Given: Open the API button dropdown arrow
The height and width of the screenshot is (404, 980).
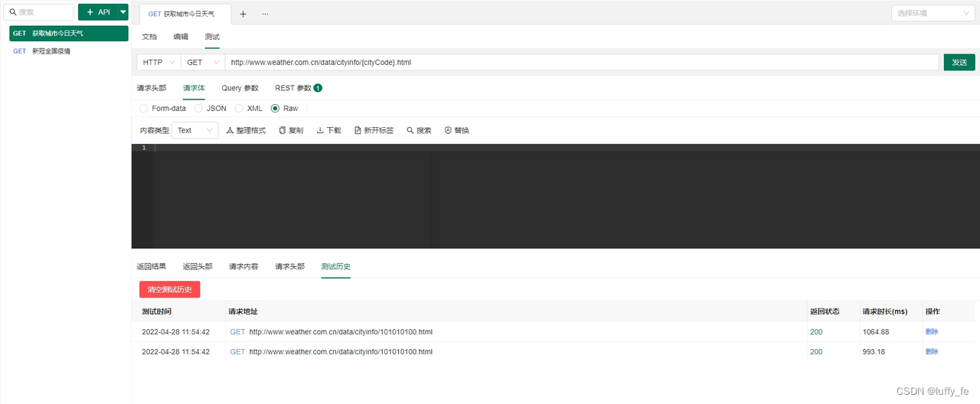Looking at the screenshot, I should (123, 12).
